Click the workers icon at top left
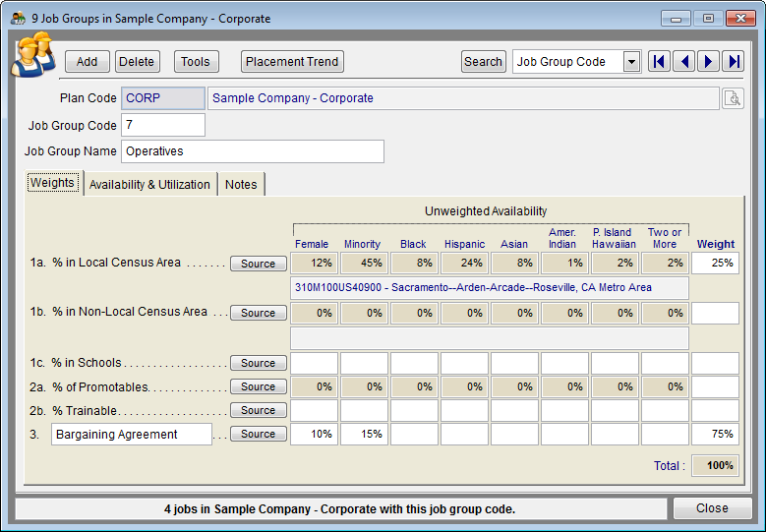This screenshot has width=766, height=532. pos(33,55)
